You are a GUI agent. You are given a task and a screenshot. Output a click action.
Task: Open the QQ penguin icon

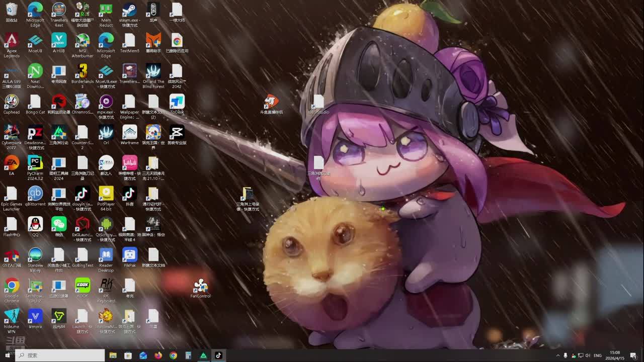click(x=35, y=224)
